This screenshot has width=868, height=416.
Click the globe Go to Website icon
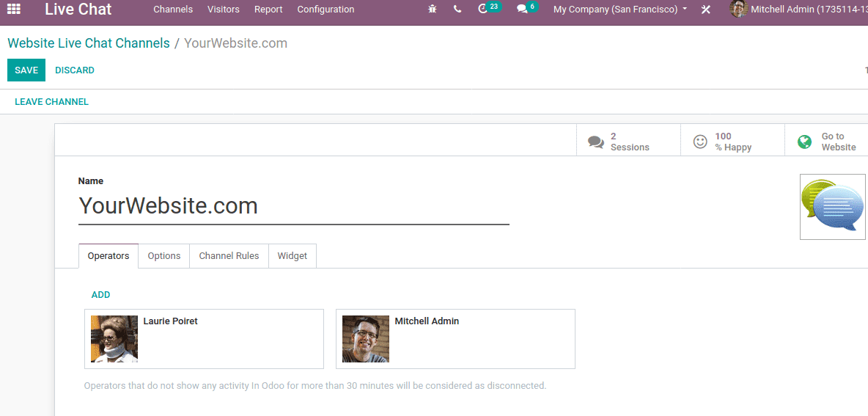click(x=804, y=142)
